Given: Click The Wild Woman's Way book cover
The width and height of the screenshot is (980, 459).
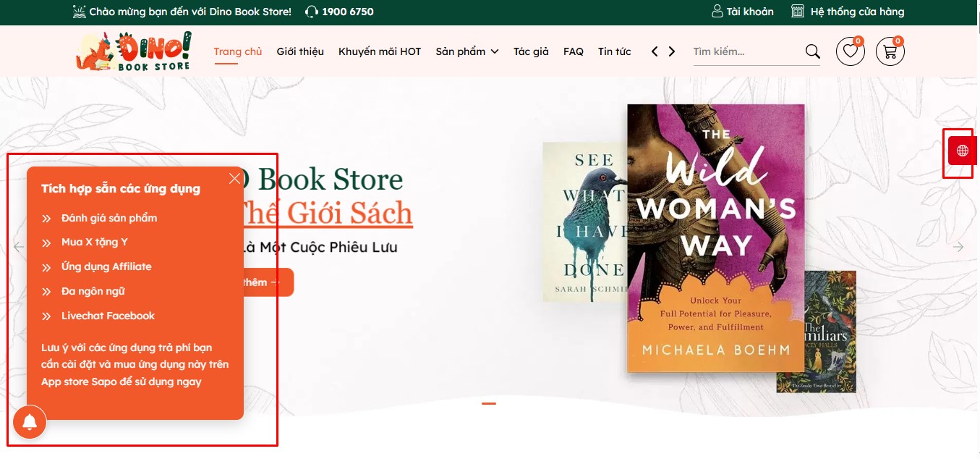Looking at the screenshot, I should coord(716,238).
